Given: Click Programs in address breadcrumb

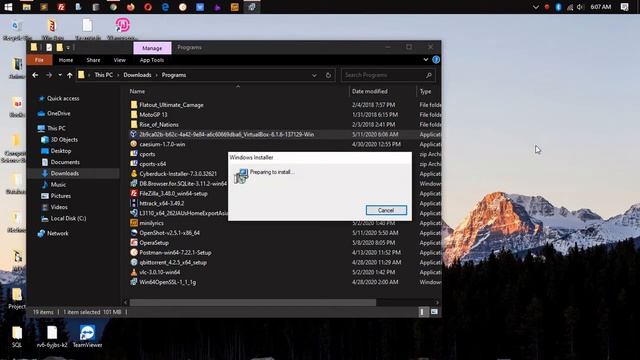Looking at the screenshot, I should tap(174, 75).
